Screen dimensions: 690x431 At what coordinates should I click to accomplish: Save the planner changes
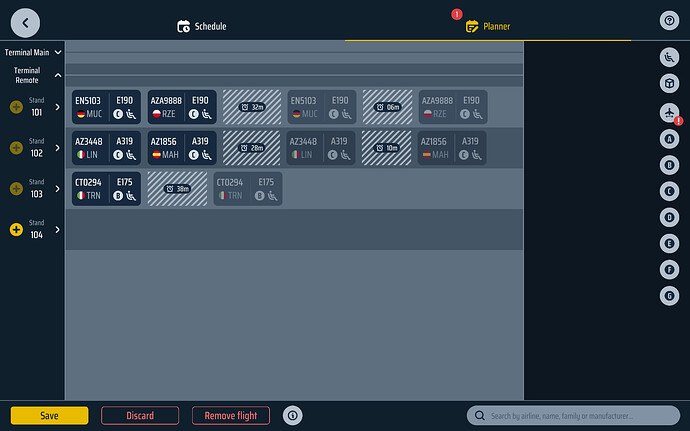tap(49, 416)
